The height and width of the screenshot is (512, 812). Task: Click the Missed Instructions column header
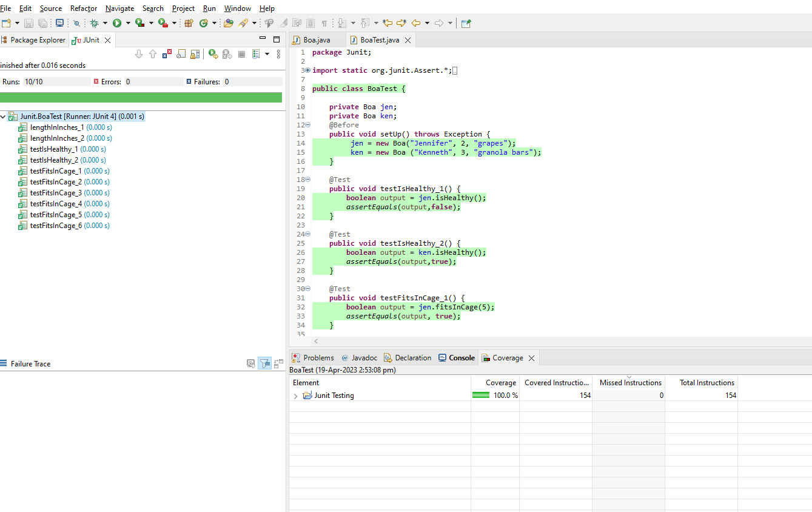629,383
